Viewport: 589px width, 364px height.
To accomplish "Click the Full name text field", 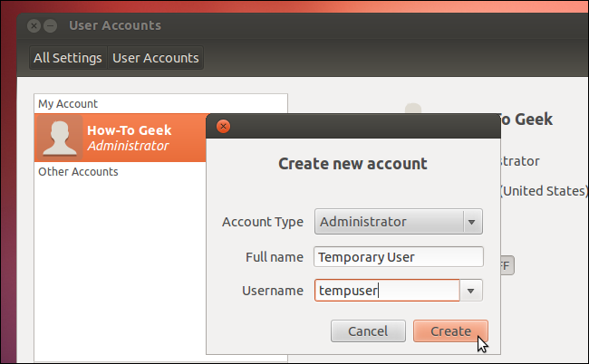I will (x=399, y=256).
